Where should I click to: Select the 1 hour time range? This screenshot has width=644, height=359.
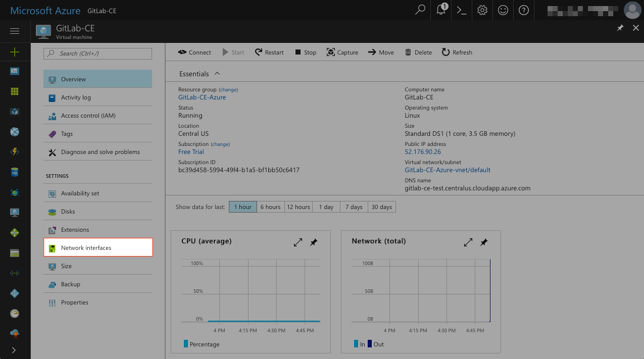click(x=242, y=207)
